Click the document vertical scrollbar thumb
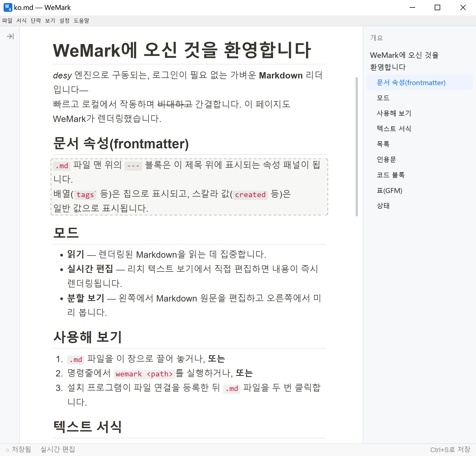The height and width of the screenshot is (456, 476). (357, 147)
